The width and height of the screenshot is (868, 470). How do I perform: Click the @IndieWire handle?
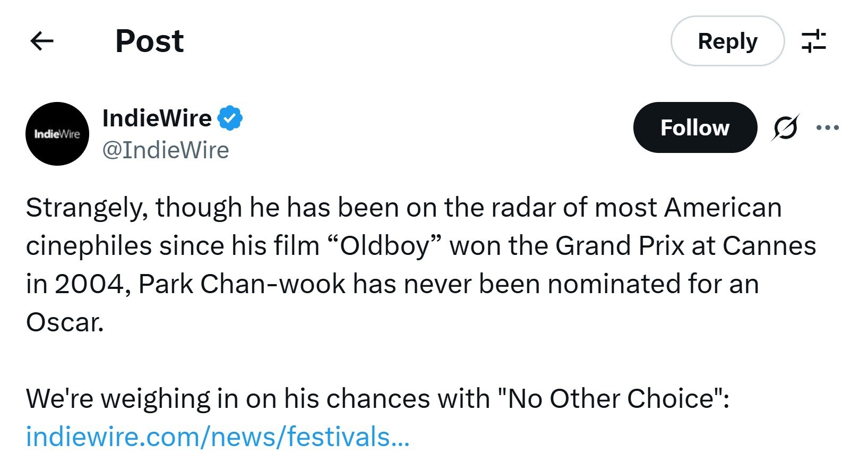pyautogui.click(x=165, y=150)
